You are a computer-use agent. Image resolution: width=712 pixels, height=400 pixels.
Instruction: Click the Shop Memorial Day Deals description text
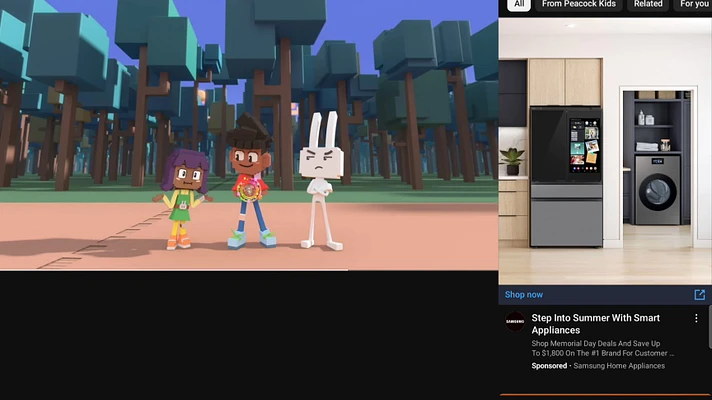click(x=603, y=348)
